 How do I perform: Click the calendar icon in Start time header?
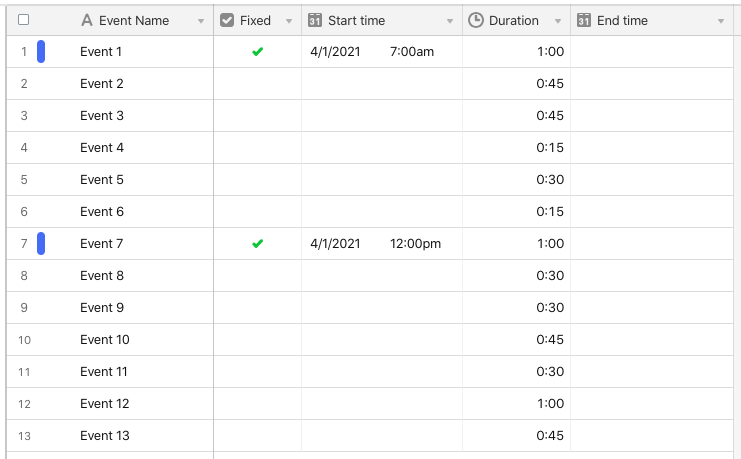point(315,20)
